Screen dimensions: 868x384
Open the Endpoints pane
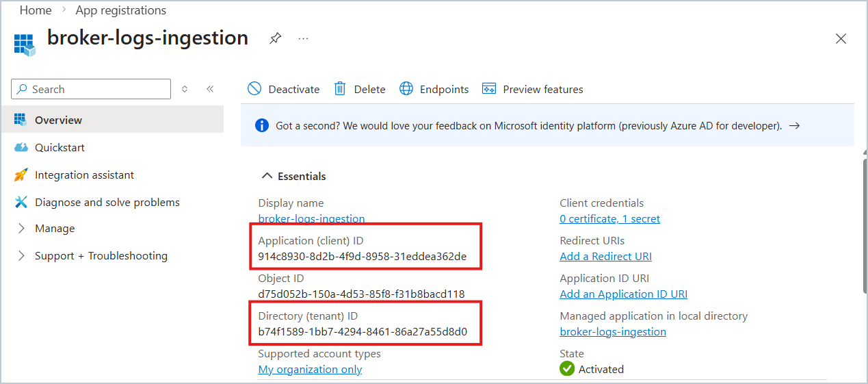tap(445, 89)
